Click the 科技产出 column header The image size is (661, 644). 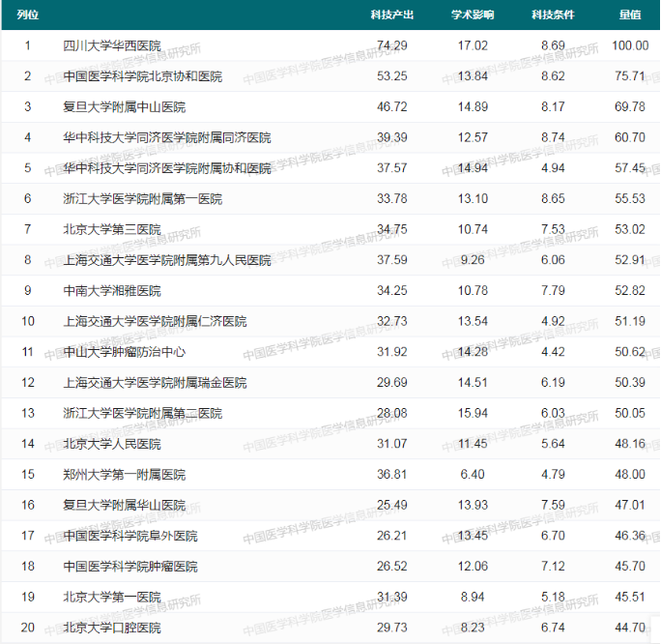click(392, 15)
